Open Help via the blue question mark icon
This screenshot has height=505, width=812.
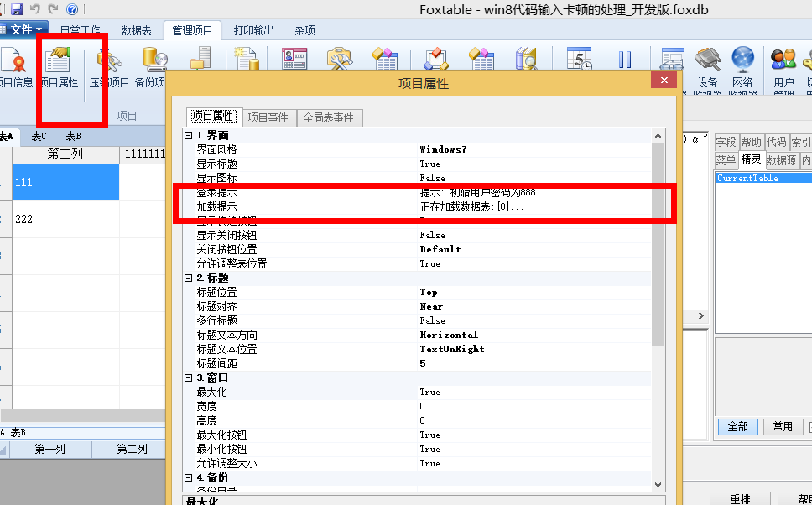tap(72, 8)
